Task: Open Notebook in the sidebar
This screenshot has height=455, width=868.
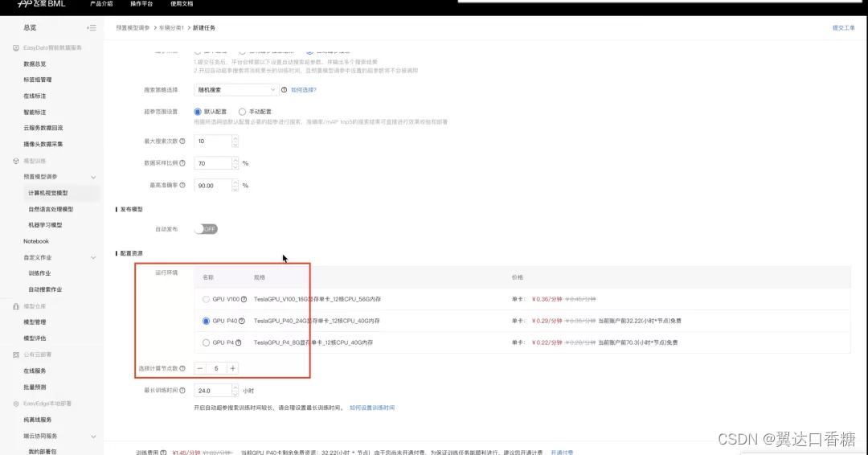Action: point(36,241)
